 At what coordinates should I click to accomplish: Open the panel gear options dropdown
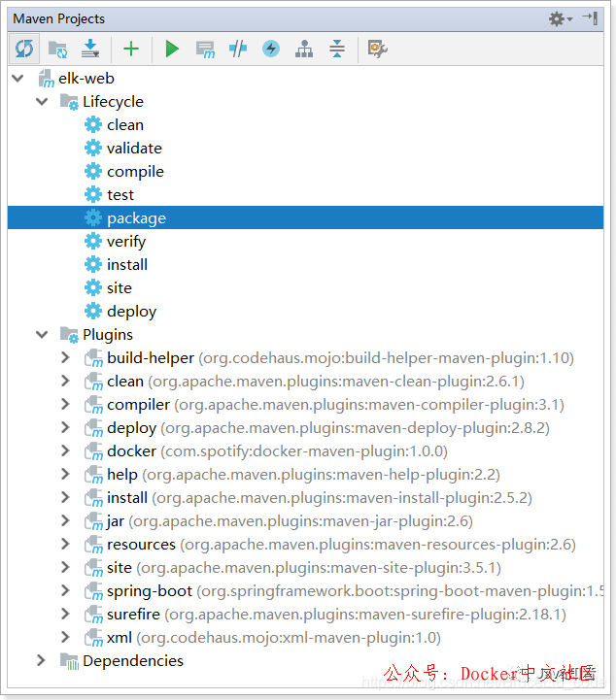click(x=560, y=18)
